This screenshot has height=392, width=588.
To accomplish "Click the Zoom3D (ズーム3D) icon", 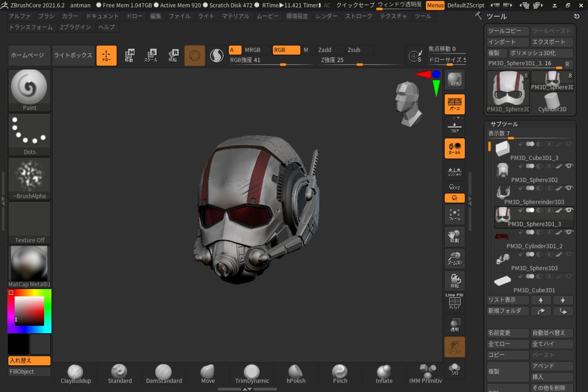I will 454,258.
